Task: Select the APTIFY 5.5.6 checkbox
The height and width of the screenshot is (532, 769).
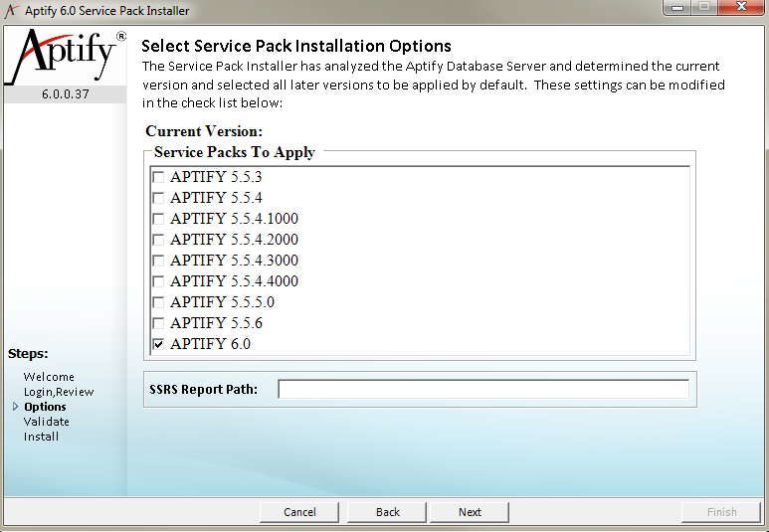Action: tap(158, 323)
